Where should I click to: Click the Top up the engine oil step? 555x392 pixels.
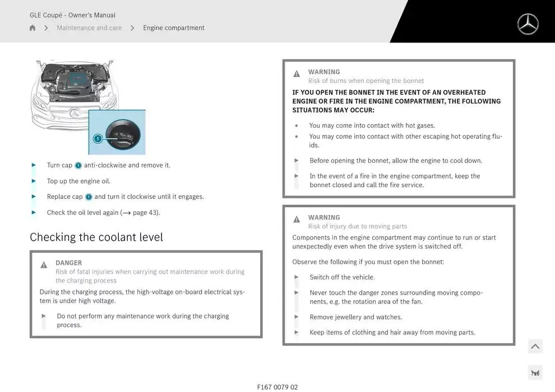click(x=78, y=181)
